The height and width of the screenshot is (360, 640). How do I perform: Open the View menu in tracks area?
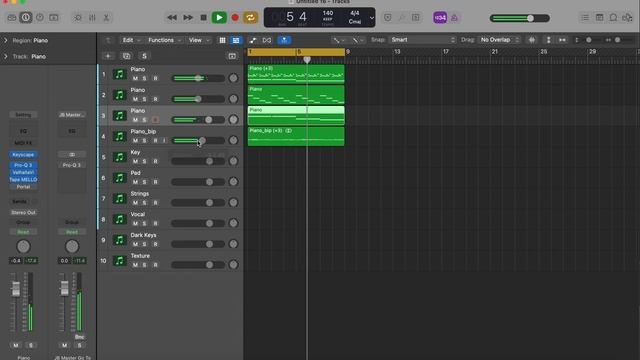tap(199, 40)
